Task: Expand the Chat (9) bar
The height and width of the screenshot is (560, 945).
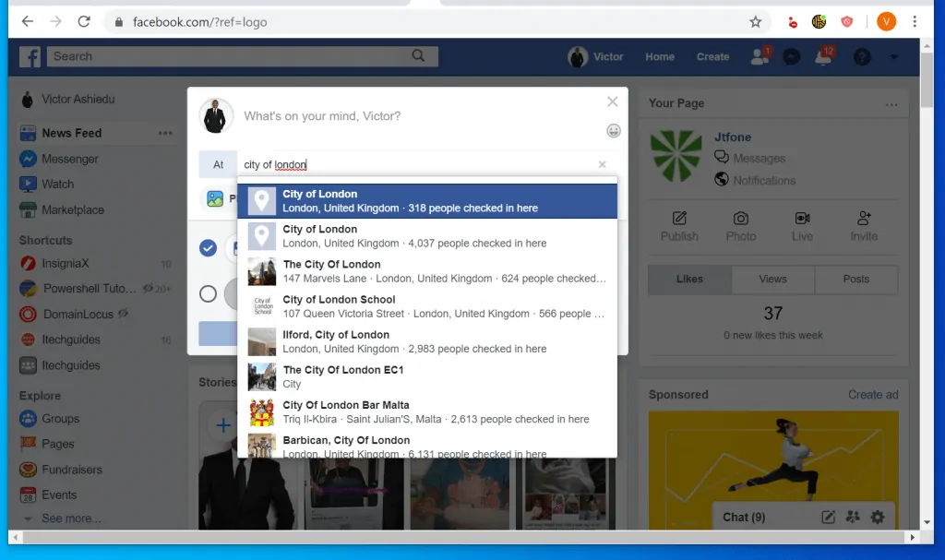Action: point(744,517)
